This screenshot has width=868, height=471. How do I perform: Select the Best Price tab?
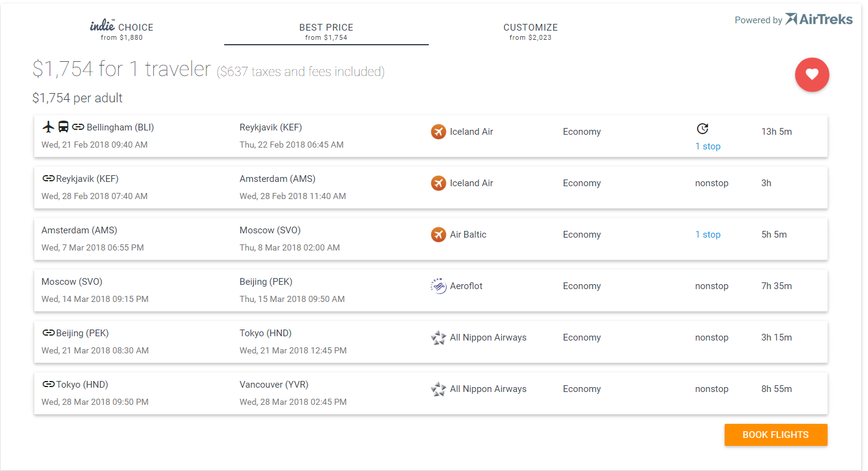click(326, 31)
